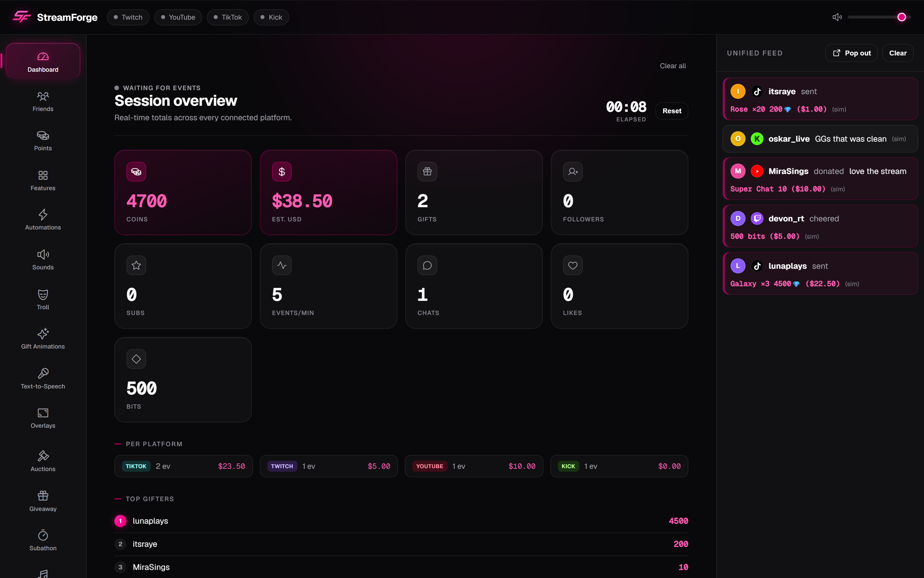Click the add-user icon on Followers card
The height and width of the screenshot is (578, 924).
(x=573, y=172)
